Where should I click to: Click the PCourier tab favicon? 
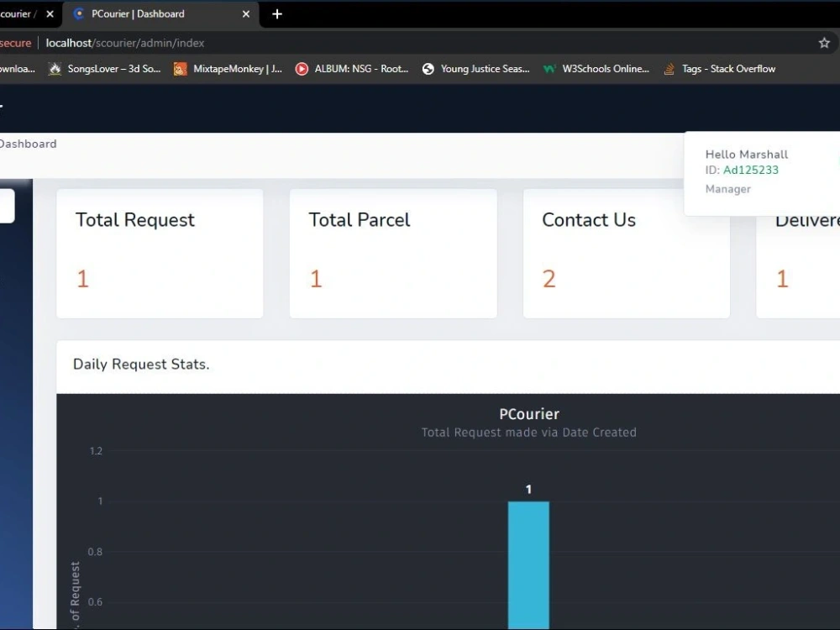click(79, 14)
